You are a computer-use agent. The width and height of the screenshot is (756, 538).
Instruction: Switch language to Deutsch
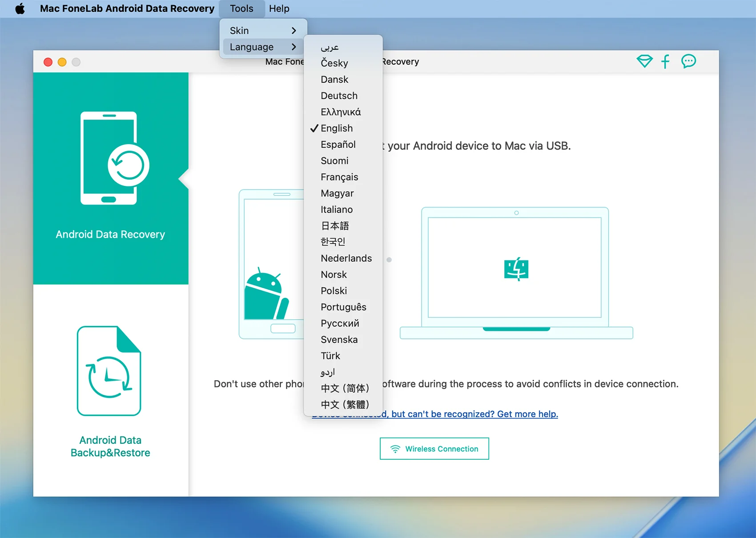point(339,96)
